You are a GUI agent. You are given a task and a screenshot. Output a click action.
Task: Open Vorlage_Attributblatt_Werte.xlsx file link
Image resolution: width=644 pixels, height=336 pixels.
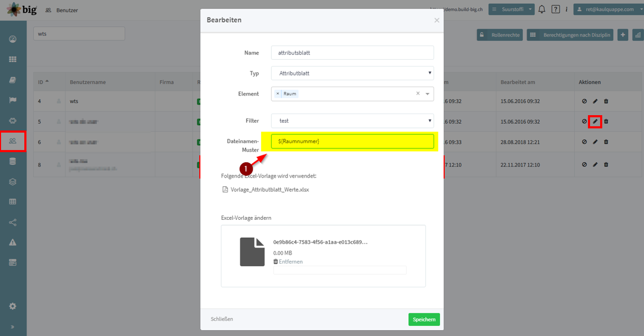pos(270,189)
